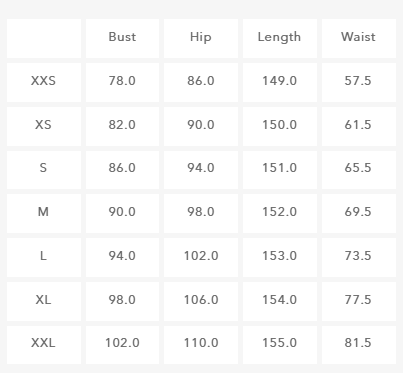Click the XS hip value 90.0
The width and height of the screenshot is (403, 373).
click(201, 125)
